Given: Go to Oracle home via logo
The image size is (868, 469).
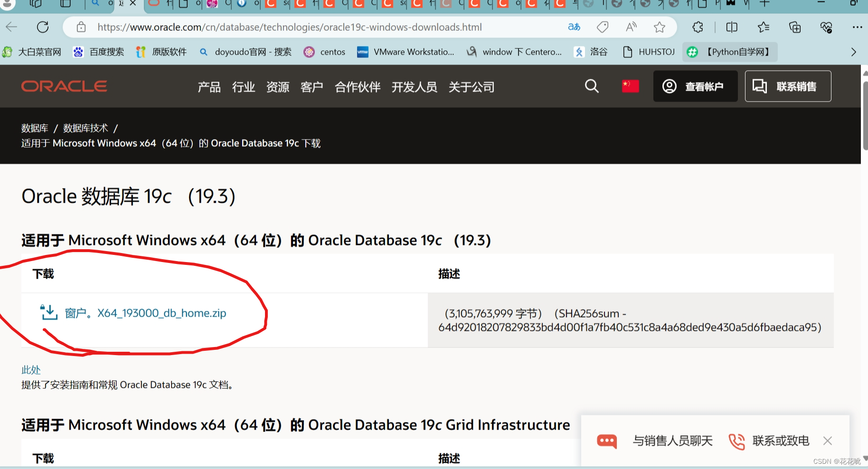Looking at the screenshot, I should 64,86.
